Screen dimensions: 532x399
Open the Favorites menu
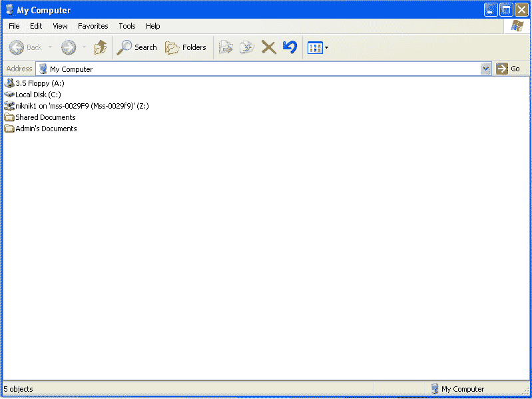pos(93,26)
